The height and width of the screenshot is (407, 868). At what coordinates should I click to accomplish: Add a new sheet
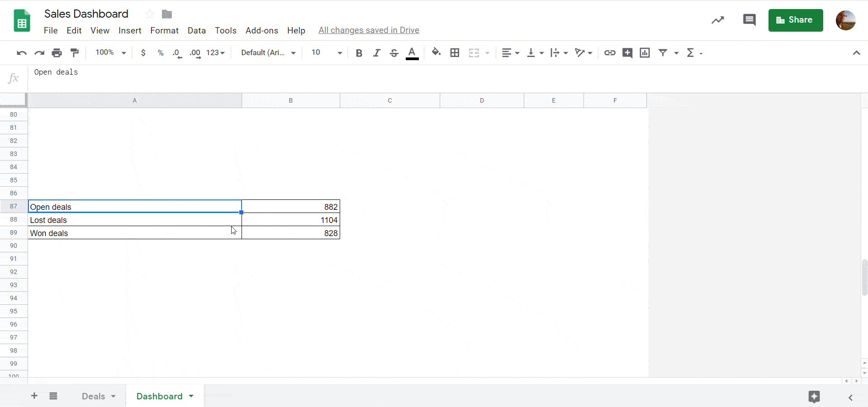34,396
